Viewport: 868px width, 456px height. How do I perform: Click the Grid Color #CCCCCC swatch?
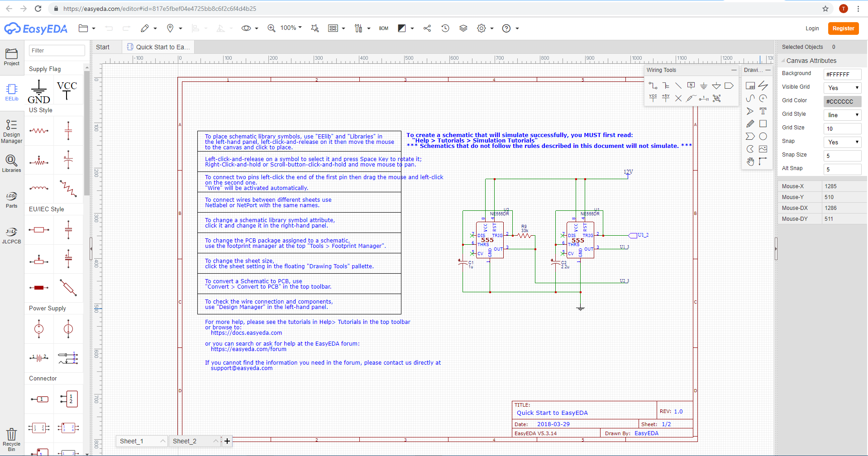(x=842, y=101)
